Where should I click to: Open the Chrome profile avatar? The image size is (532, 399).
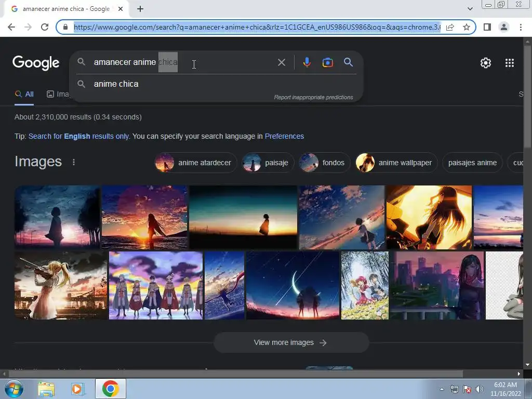tap(504, 27)
